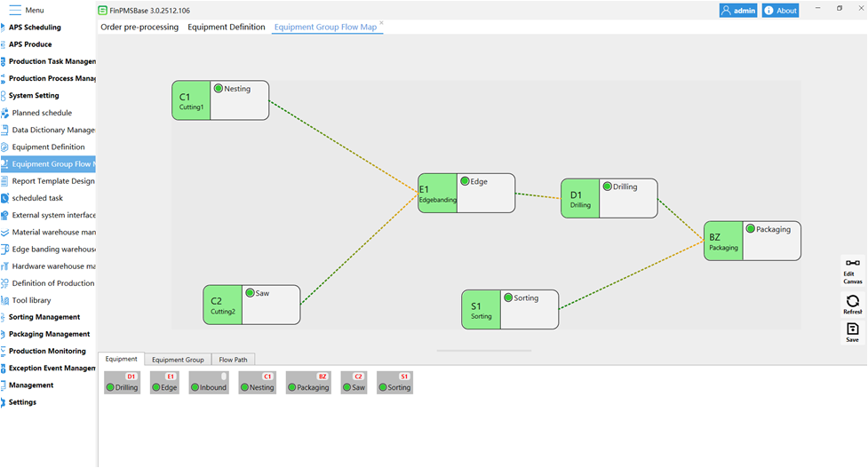
Task: Click icon beside Planned schedule
Action: coord(4,113)
